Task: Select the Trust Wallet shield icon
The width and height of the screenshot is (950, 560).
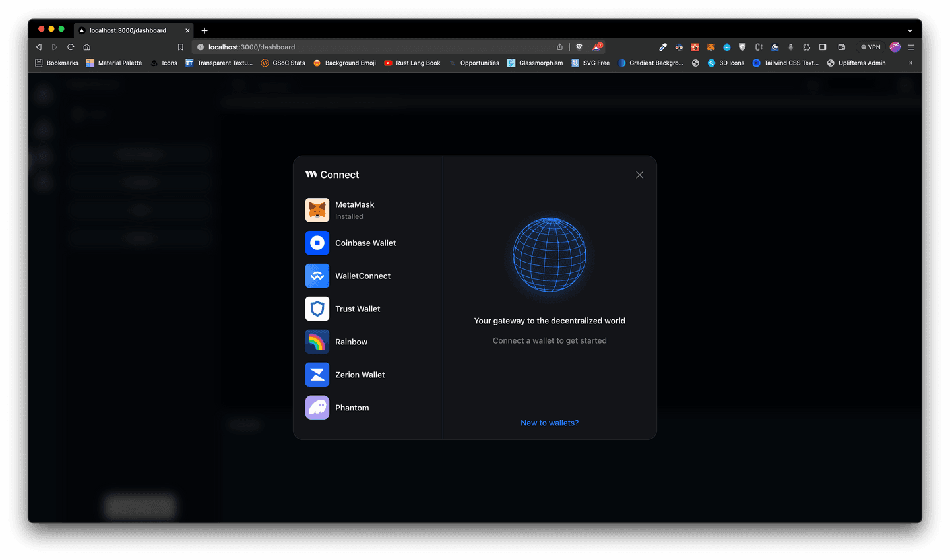Action: click(x=317, y=309)
